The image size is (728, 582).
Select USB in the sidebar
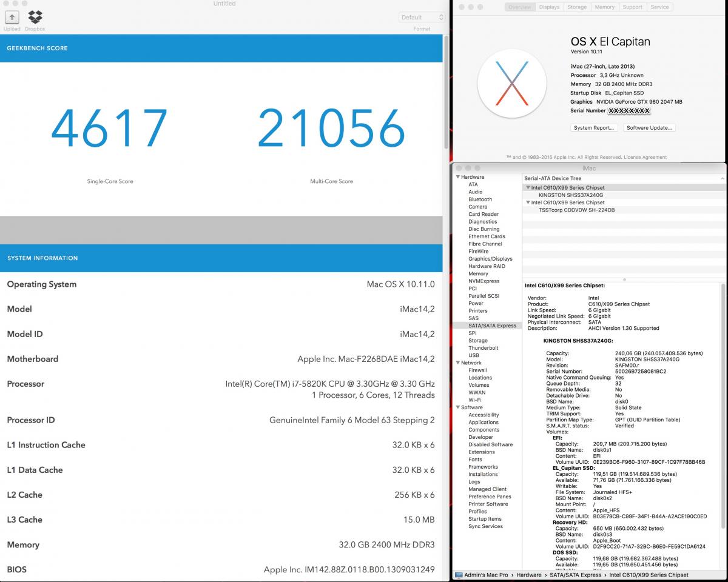pyautogui.click(x=474, y=355)
